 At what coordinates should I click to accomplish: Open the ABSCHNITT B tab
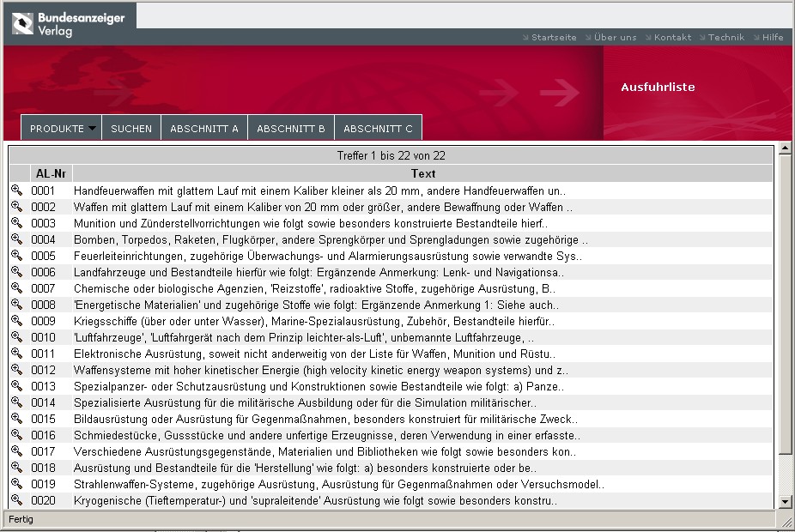[290, 128]
